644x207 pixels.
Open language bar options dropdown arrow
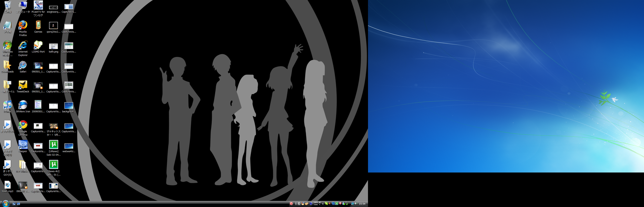click(x=320, y=205)
